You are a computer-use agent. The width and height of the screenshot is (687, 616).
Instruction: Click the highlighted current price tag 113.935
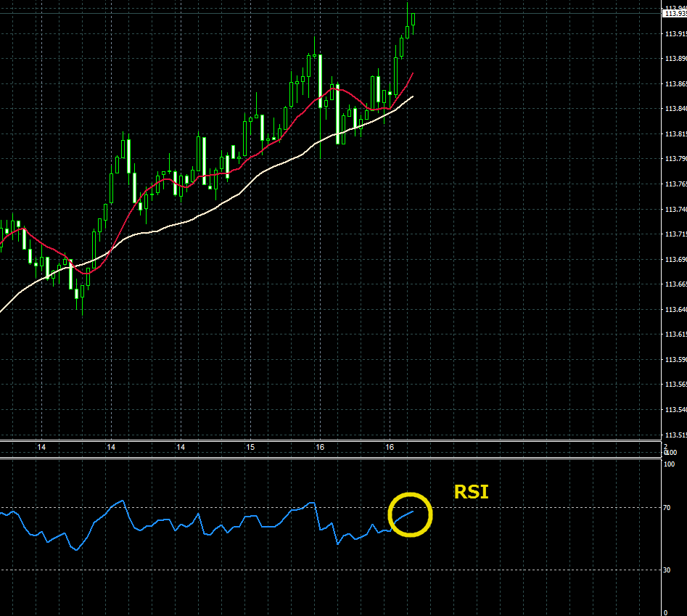(675, 13)
